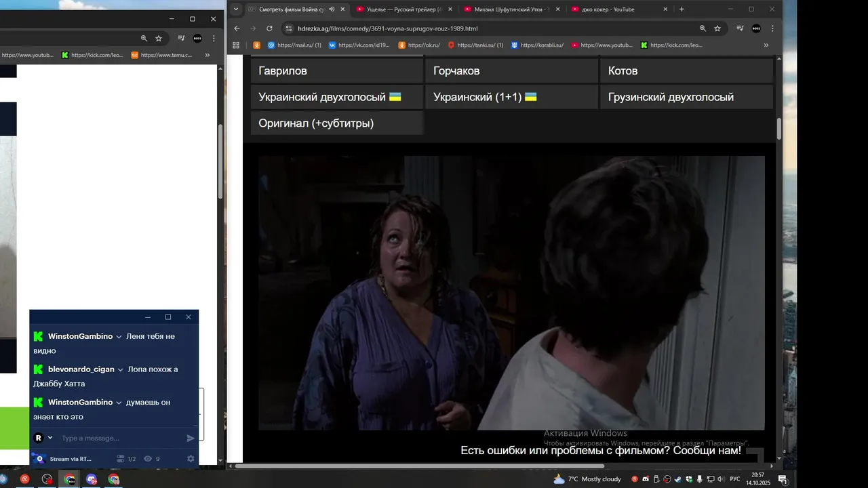The width and height of the screenshot is (868, 488).
Task: Click Stream via RT label in chat
Action: pos(71,459)
